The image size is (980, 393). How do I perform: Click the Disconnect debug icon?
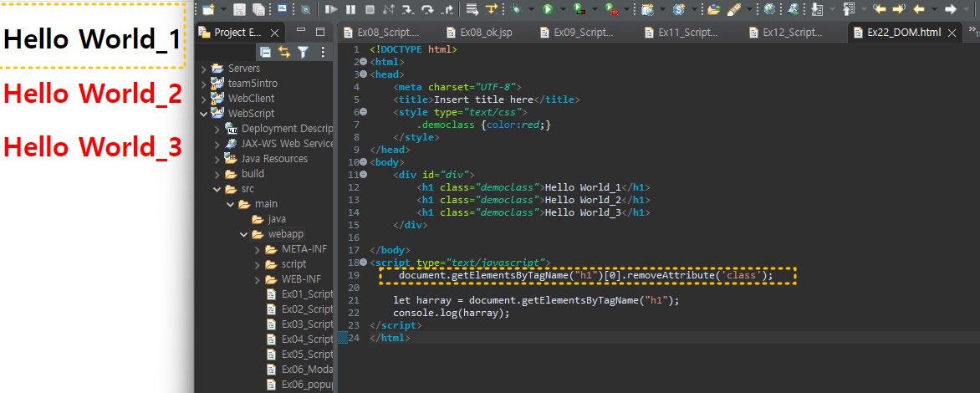[388, 9]
